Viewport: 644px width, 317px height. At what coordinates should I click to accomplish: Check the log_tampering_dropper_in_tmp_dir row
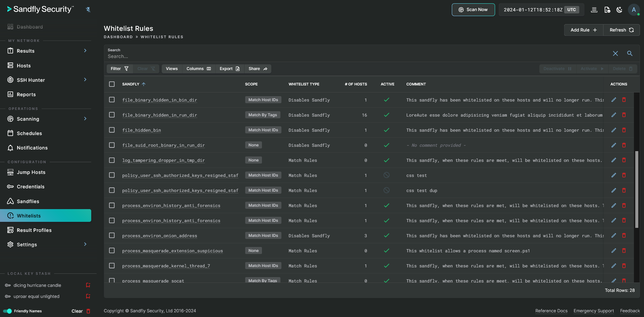(112, 160)
